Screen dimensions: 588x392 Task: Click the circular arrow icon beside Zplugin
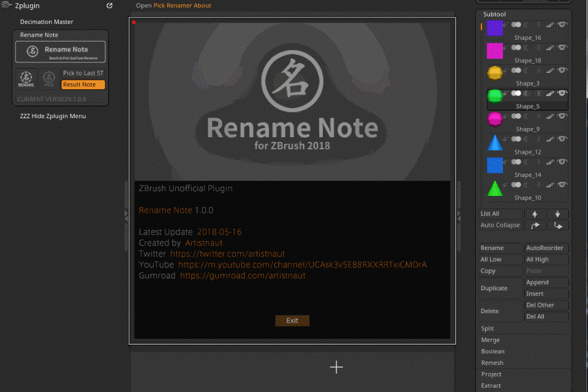110,6
